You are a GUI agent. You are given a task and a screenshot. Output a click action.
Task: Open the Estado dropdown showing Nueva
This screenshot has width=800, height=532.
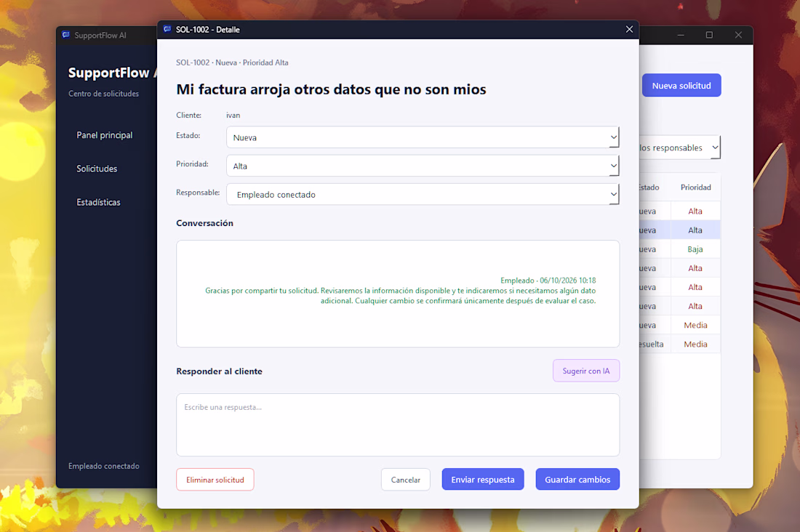(x=423, y=137)
